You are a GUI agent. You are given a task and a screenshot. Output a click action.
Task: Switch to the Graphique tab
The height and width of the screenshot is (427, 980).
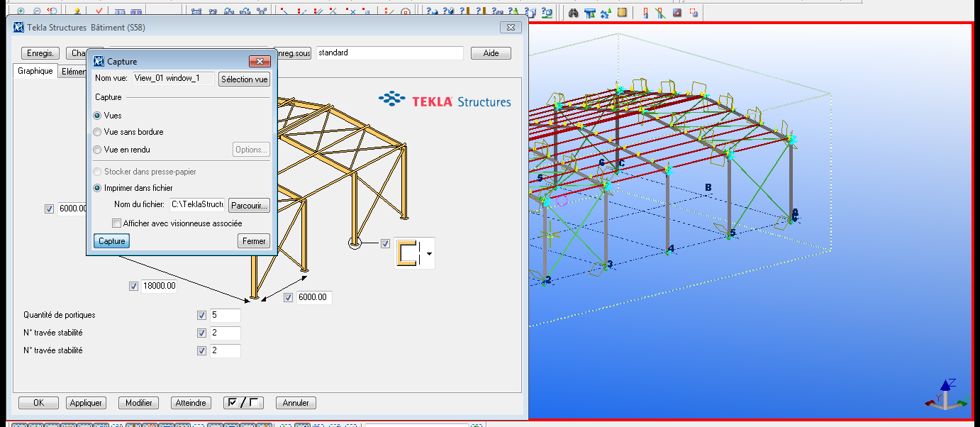[x=35, y=71]
